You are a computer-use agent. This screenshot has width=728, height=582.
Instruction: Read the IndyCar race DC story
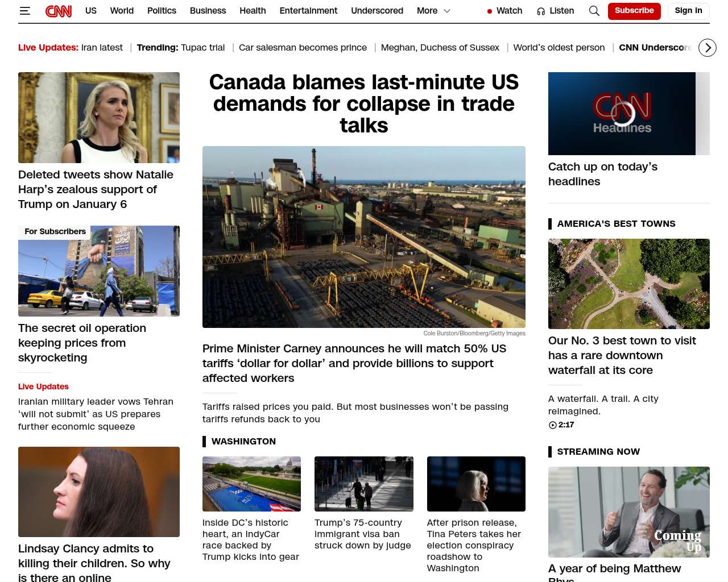point(251,540)
